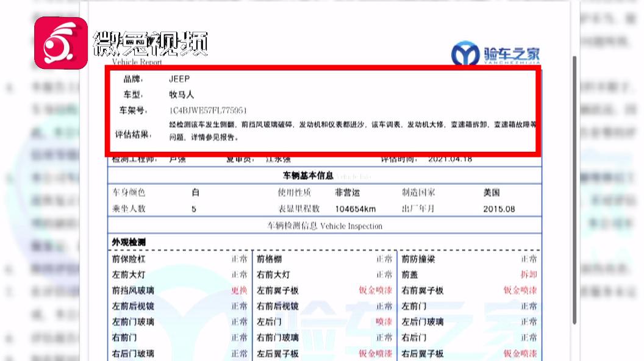The width and height of the screenshot is (644, 361).
Task: Select the country value "美国"
Action: (x=492, y=192)
